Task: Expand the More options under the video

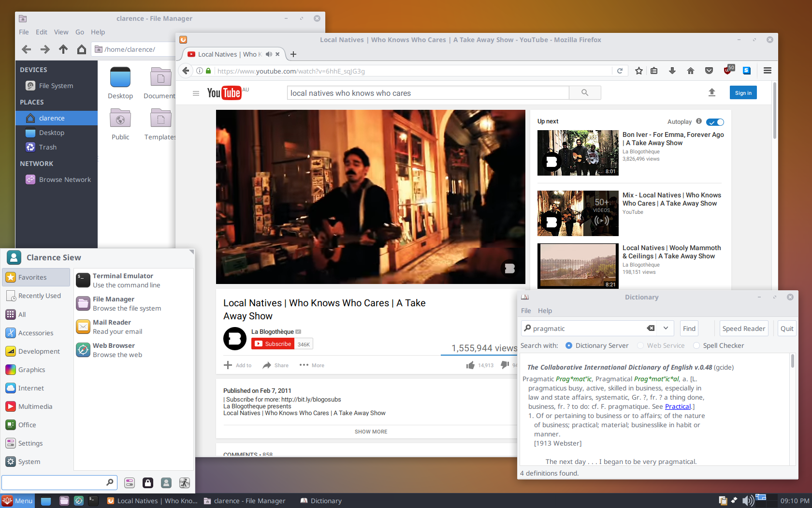Action: click(x=312, y=365)
